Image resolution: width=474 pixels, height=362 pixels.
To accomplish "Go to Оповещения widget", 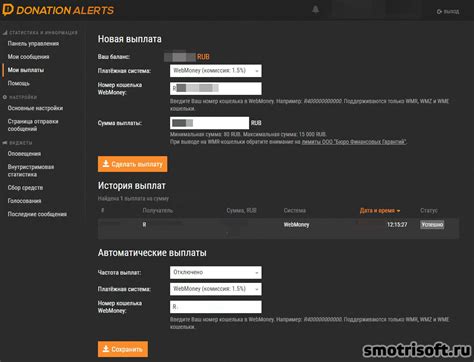I will [24, 154].
